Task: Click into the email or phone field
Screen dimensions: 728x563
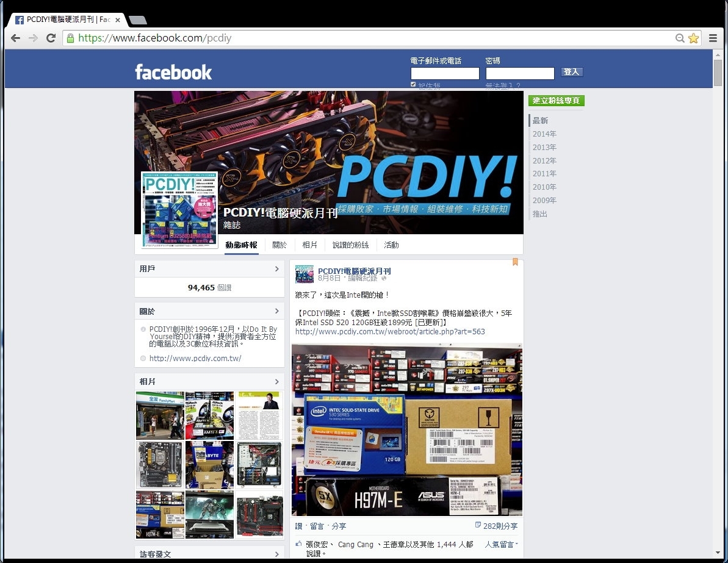Action: (x=445, y=73)
